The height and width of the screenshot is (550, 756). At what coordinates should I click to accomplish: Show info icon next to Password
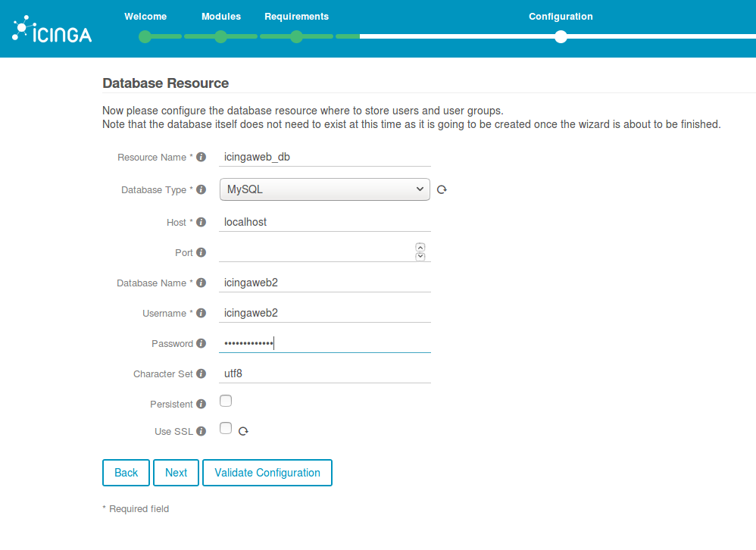(x=201, y=344)
